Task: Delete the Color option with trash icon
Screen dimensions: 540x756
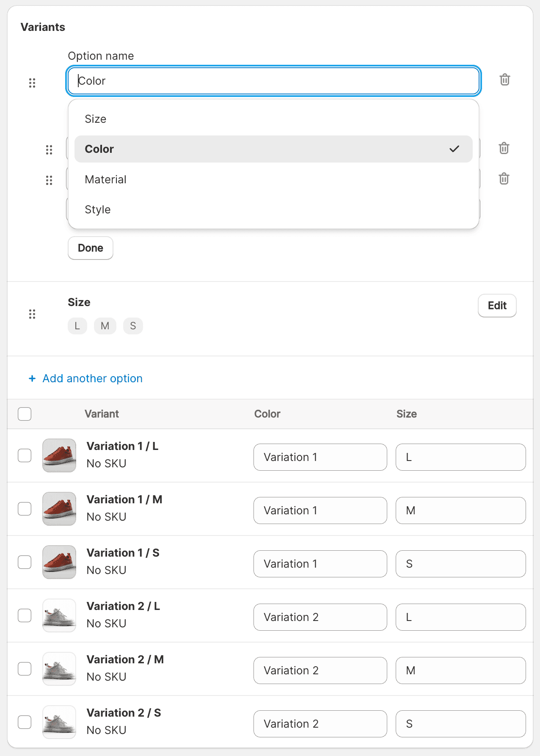Action: (x=504, y=80)
